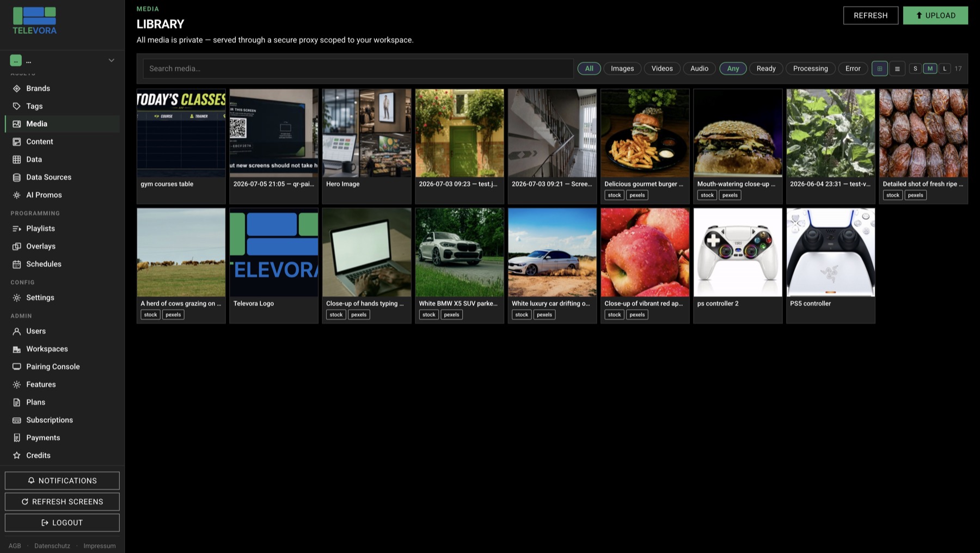
Task: Click the LOGOUT button
Action: [x=62, y=523]
